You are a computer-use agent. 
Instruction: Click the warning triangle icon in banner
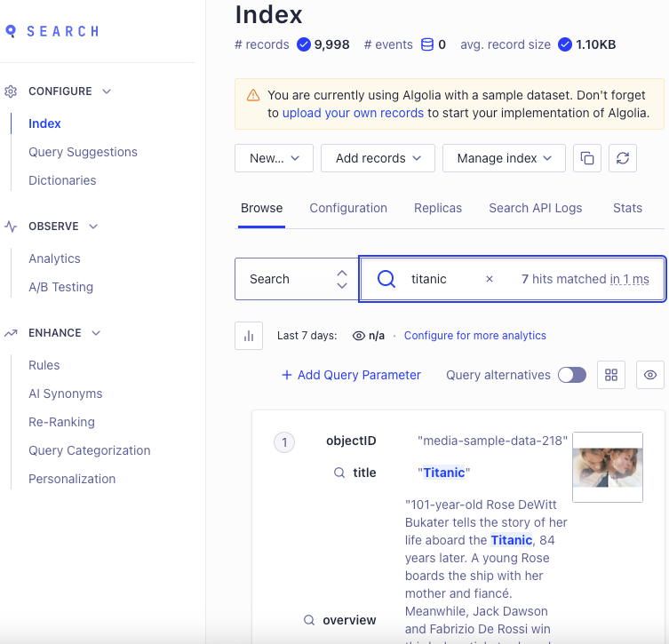click(x=253, y=95)
